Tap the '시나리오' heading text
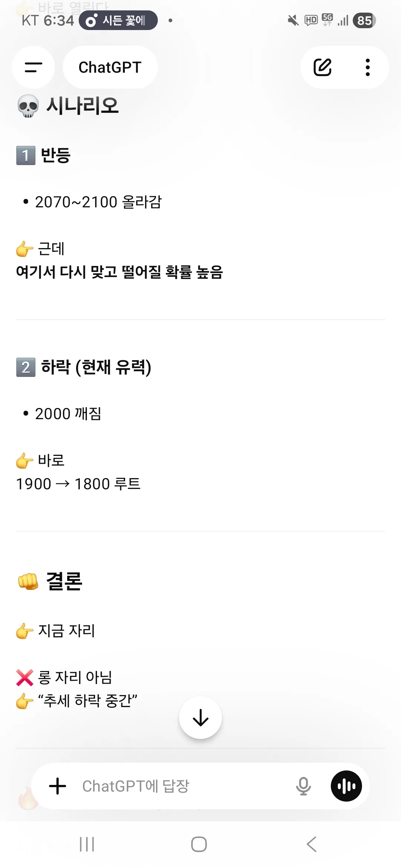This screenshot has width=401, height=868. coord(82,106)
